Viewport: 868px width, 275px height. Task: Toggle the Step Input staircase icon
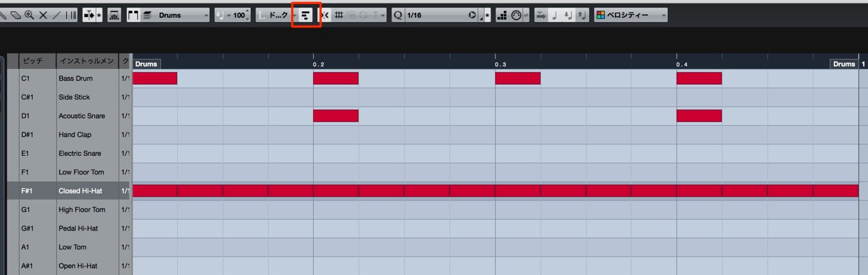(502, 15)
